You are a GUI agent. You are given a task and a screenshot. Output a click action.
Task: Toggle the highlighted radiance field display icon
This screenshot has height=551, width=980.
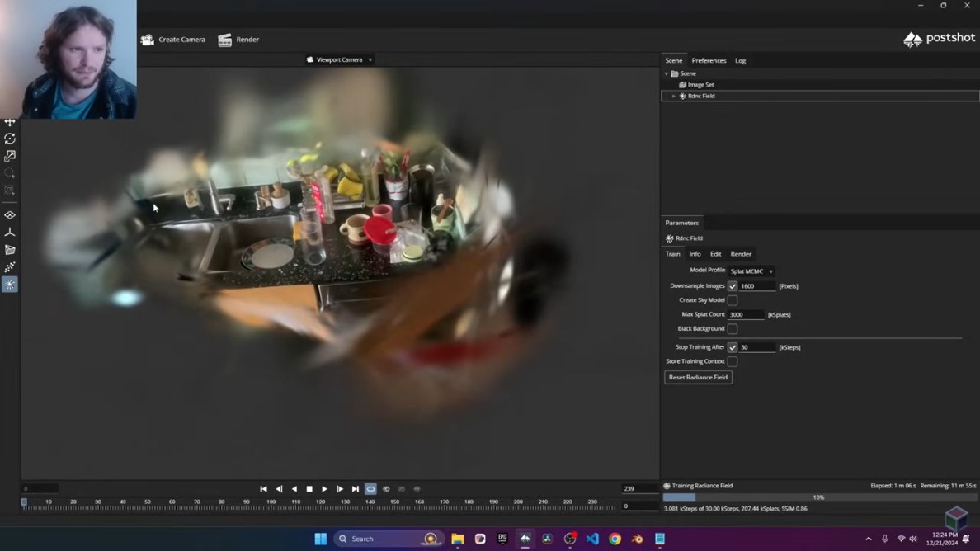tap(10, 285)
